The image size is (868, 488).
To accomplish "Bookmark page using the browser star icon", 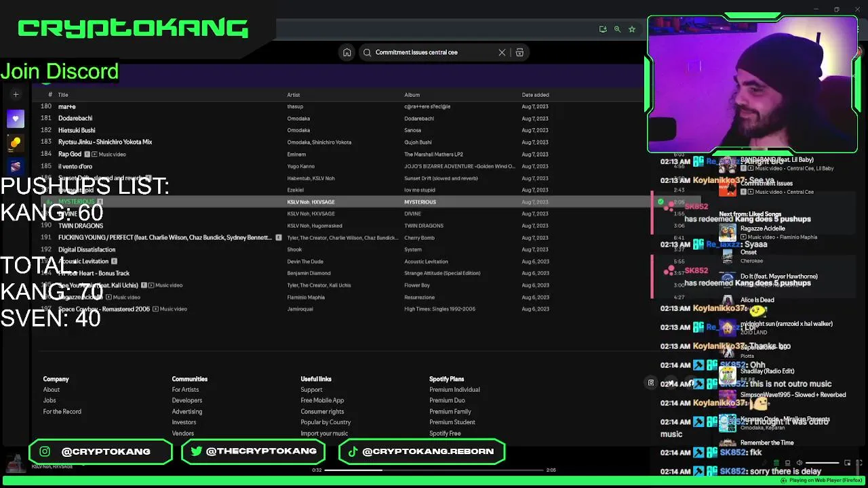I will (632, 29).
